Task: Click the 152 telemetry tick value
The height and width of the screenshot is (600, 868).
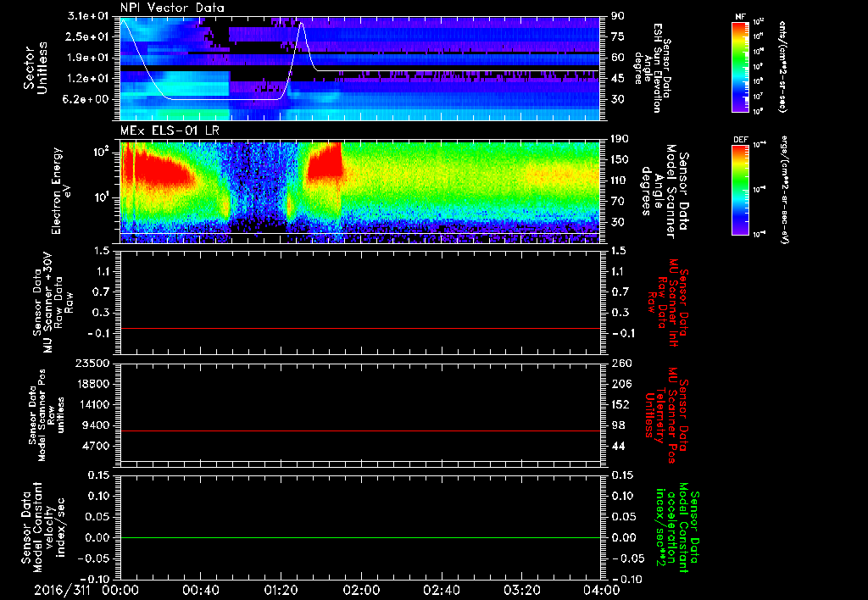Action: [620, 404]
